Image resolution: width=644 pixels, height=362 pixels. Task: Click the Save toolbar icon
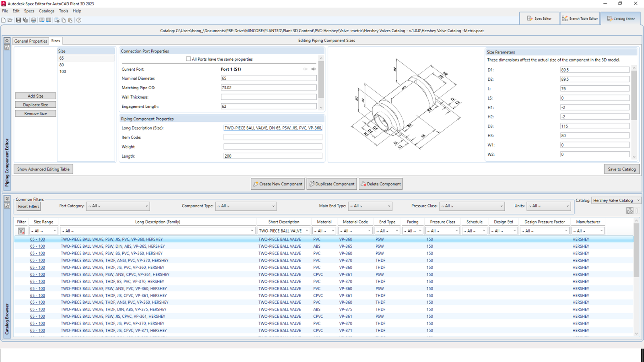coord(18,20)
